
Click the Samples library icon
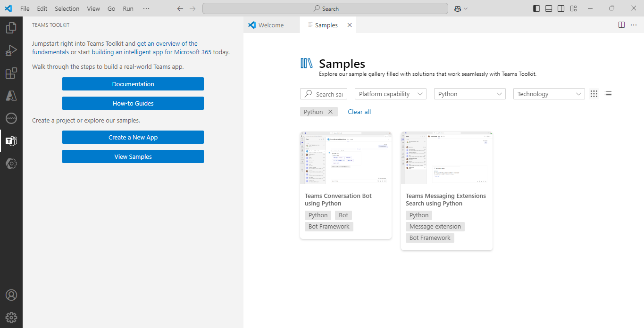point(307,63)
